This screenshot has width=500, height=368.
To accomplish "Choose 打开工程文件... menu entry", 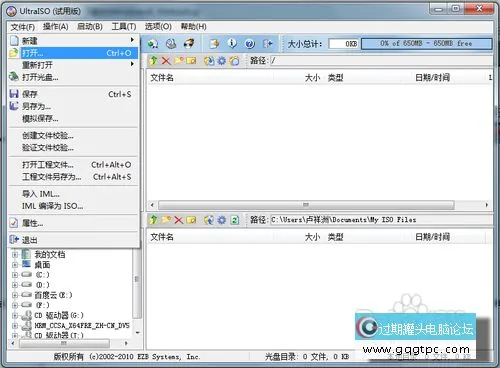I will 73,165.
